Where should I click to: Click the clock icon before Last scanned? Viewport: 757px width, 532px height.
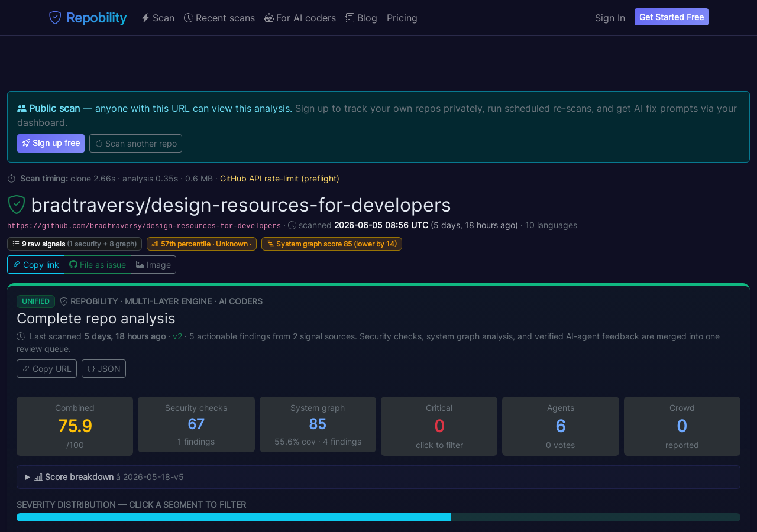[x=21, y=336]
